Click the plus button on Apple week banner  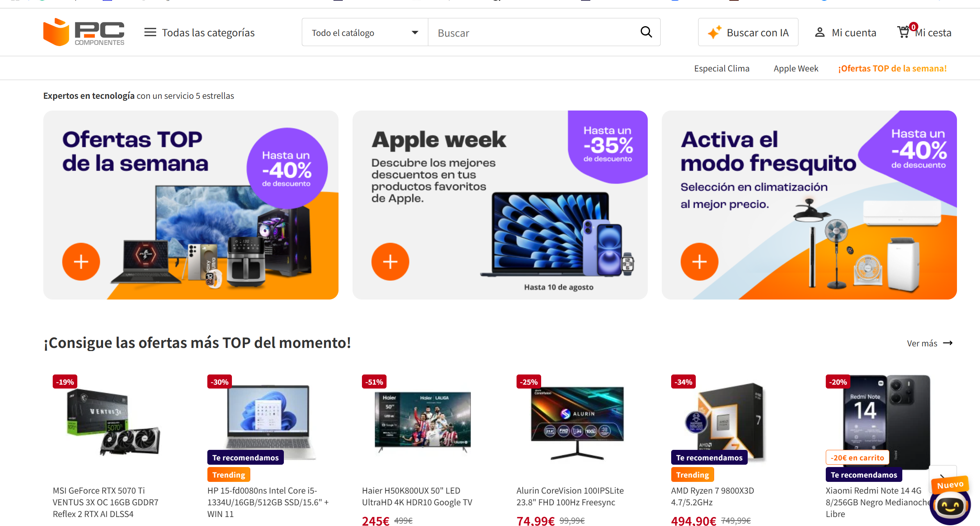tap(390, 262)
